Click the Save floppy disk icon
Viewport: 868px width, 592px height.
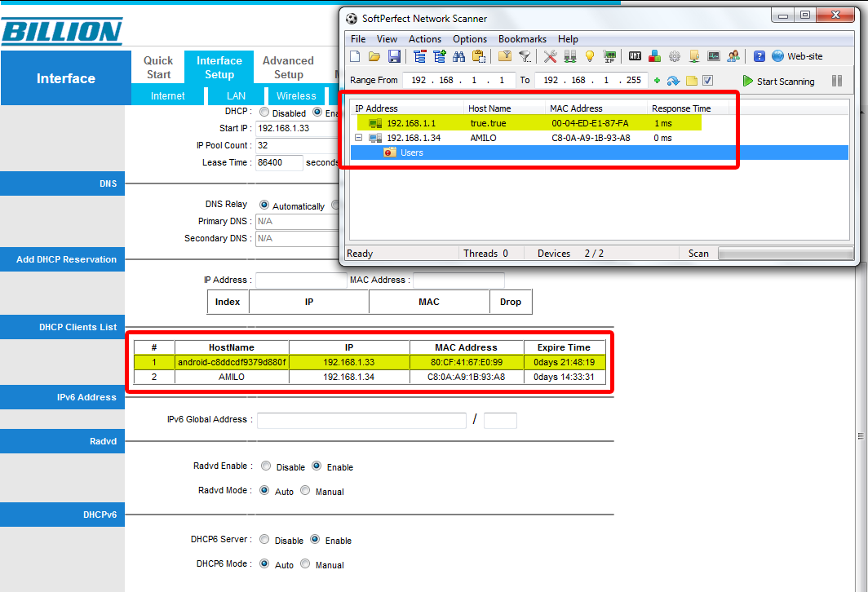pos(394,56)
